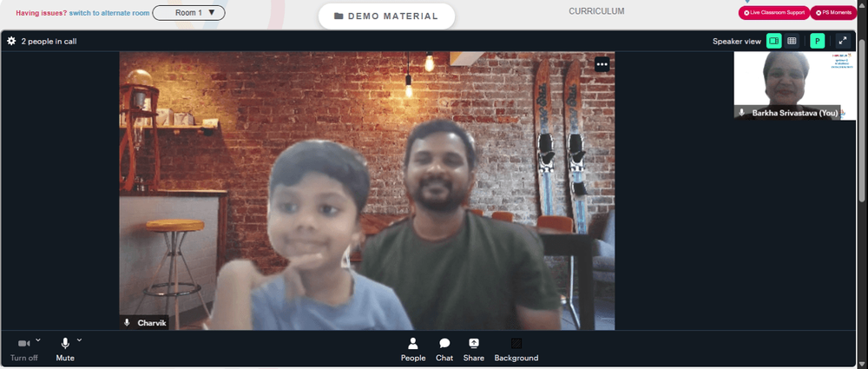Click the 'Speaker view' label
The width and height of the screenshot is (868, 369).
pos(736,41)
